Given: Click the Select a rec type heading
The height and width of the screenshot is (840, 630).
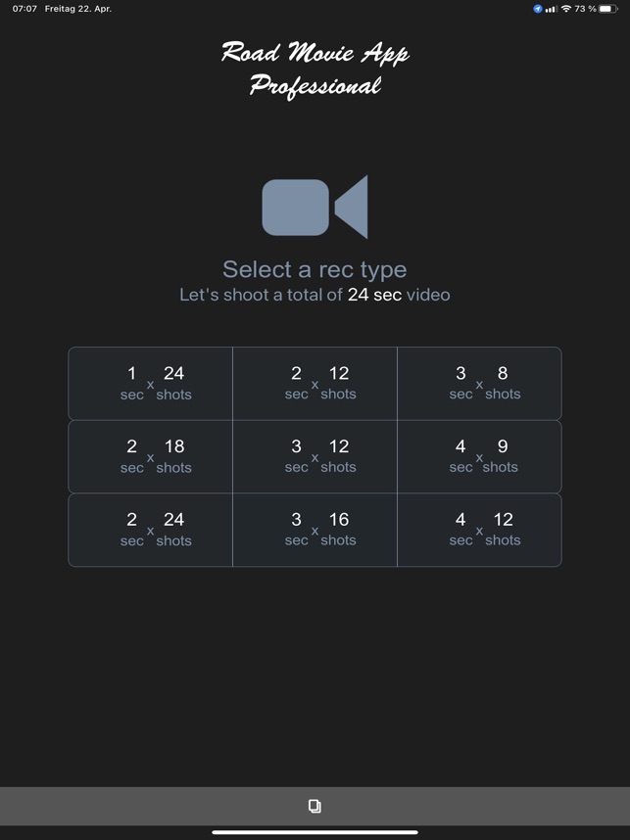Looking at the screenshot, I should 315,269.
